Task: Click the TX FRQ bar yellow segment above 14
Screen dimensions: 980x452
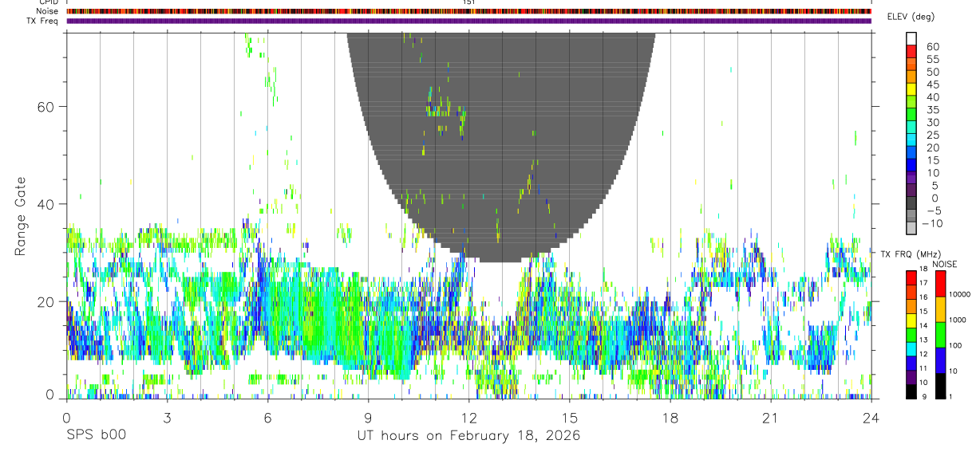Action: [911, 320]
